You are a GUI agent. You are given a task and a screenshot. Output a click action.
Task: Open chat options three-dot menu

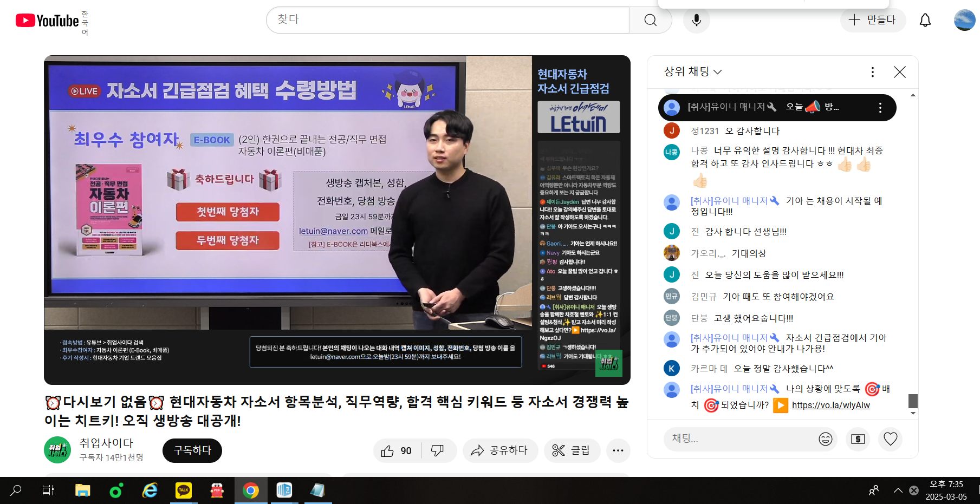[872, 72]
